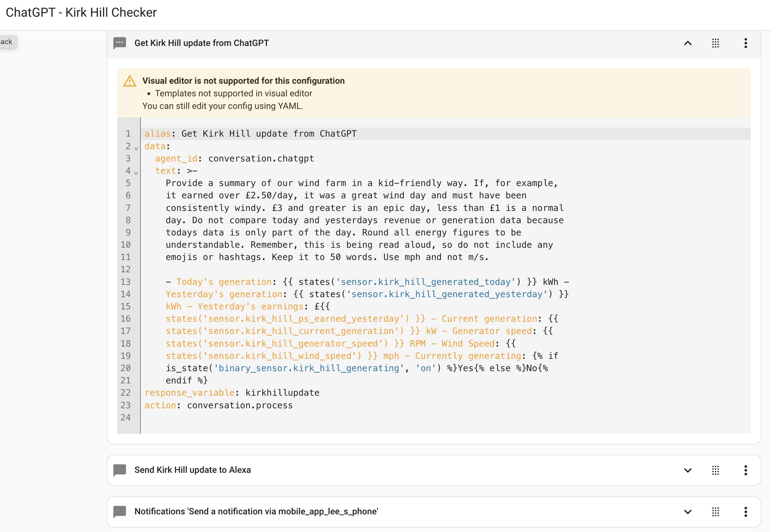Screen dimensions: 771x532
Task: Click drag handle on Alexa action card
Action: (x=715, y=470)
